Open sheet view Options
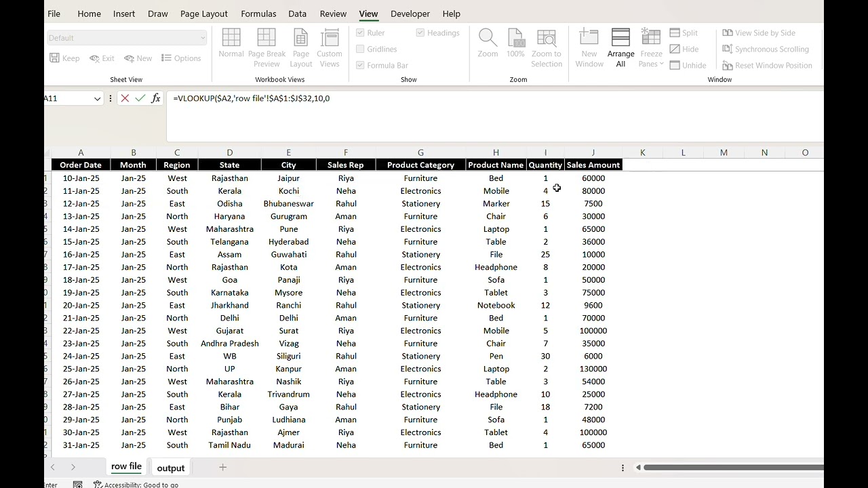 coord(181,58)
